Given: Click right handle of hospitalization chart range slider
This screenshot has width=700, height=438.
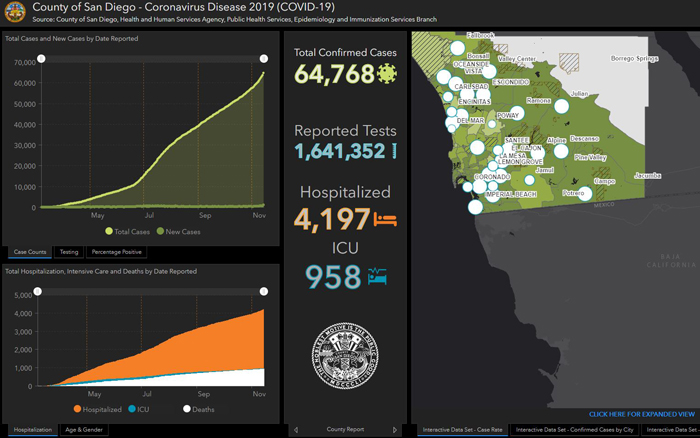Looking at the screenshot, I should (264, 292).
